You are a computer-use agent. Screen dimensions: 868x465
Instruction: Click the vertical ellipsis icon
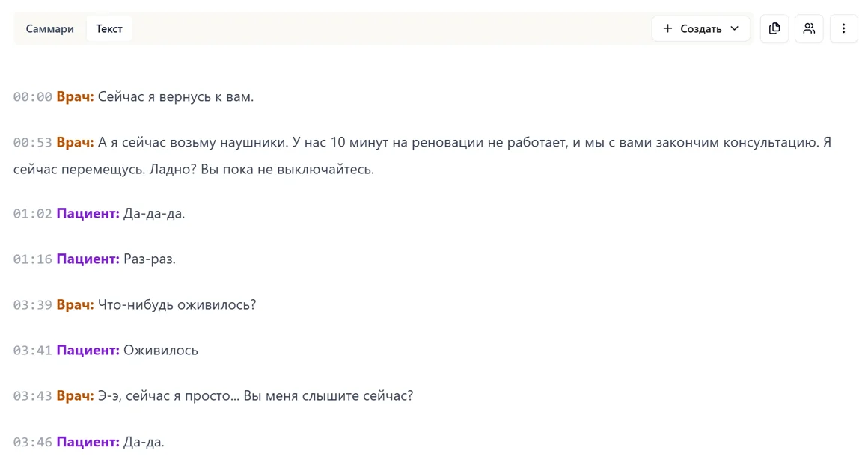[843, 28]
